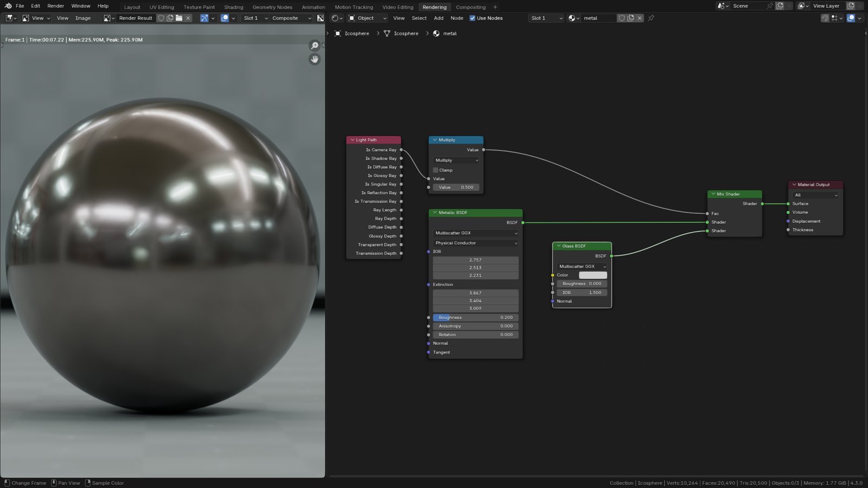Create new image copy next to Render Result

(x=170, y=18)
